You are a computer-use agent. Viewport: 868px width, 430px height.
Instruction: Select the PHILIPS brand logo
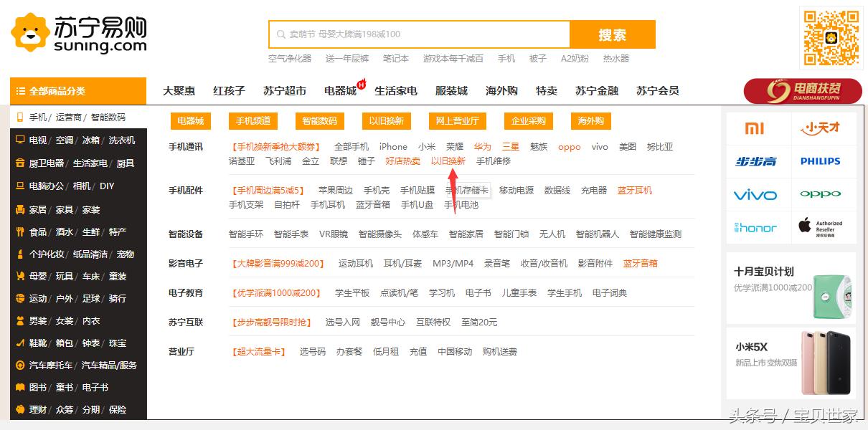823,161
